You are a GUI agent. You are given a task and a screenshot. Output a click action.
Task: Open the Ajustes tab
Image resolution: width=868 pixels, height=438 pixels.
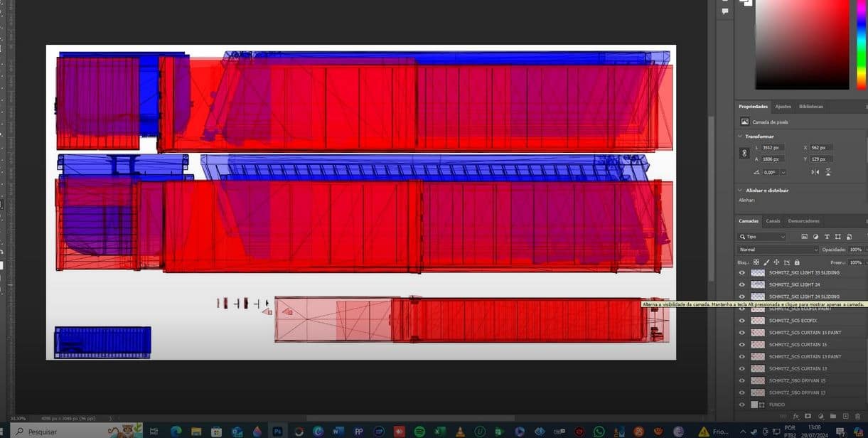[783, 107]
